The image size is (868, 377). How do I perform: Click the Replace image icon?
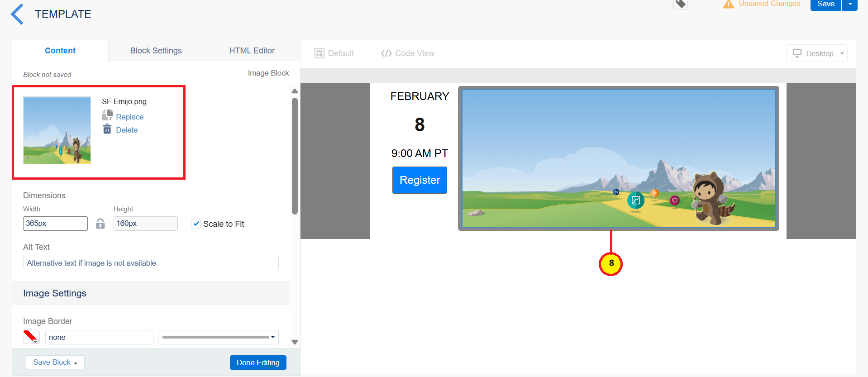[x=107, y=116]
